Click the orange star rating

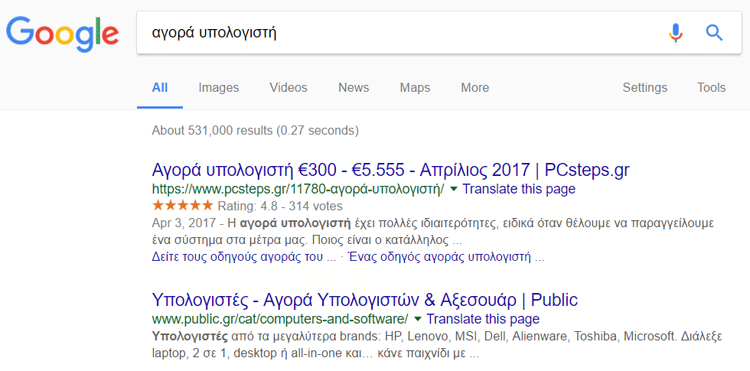[182, 206]
